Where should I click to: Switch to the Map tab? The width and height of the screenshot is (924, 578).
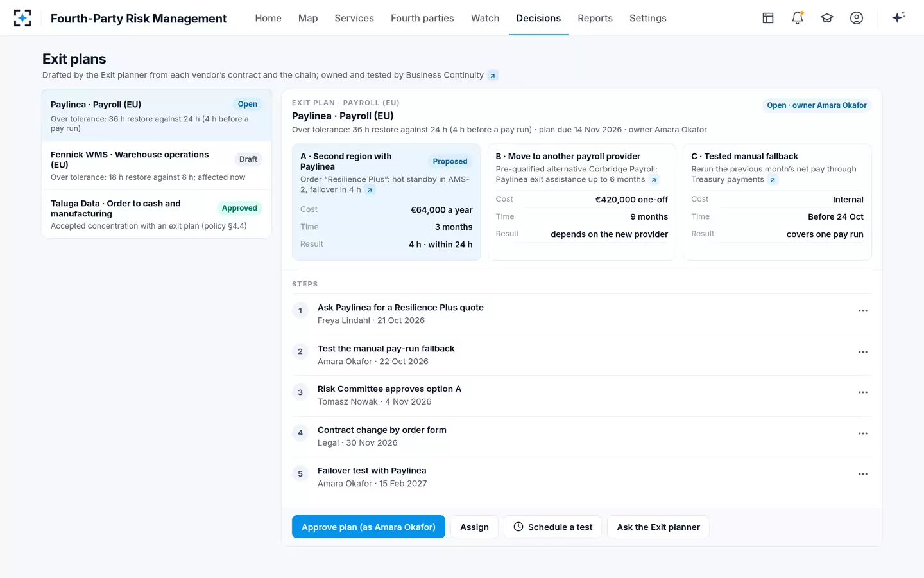308,18
